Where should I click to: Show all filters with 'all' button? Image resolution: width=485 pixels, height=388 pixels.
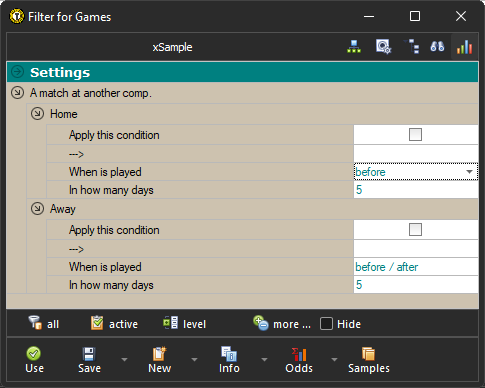click(44, 324)
